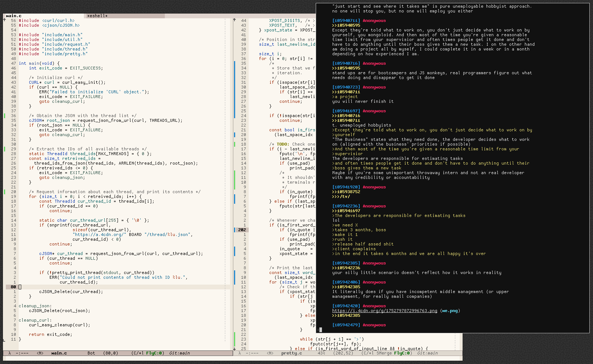Click main.c buffer name in mode line
Viewport: 593px width, 364px height.
(59, 353)
